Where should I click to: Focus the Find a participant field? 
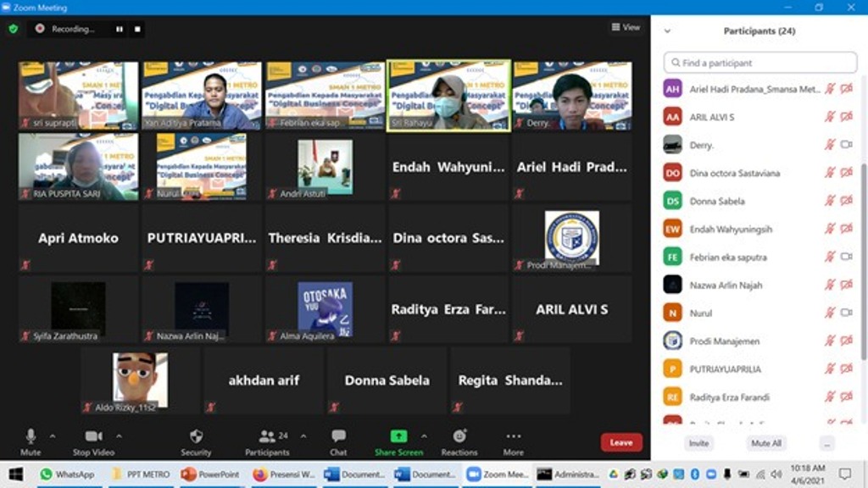pos(760,63)
